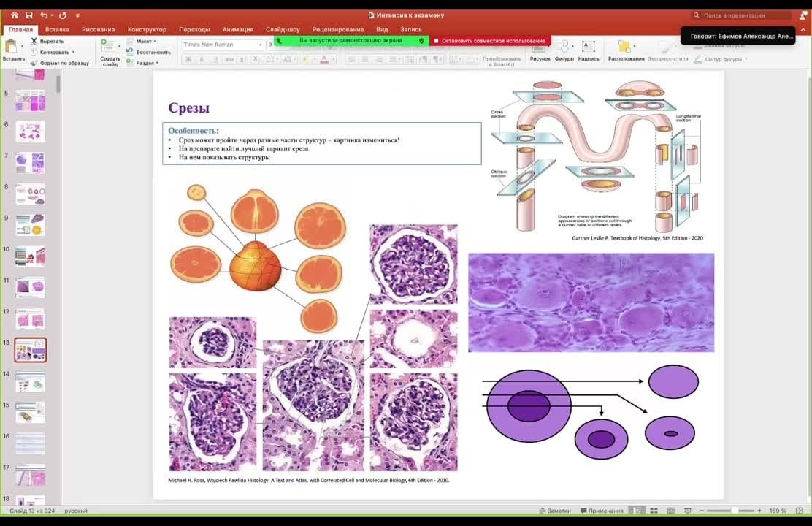Open the Вставка ribbon tab
812x526 pixels.
[x=57, y=29]
